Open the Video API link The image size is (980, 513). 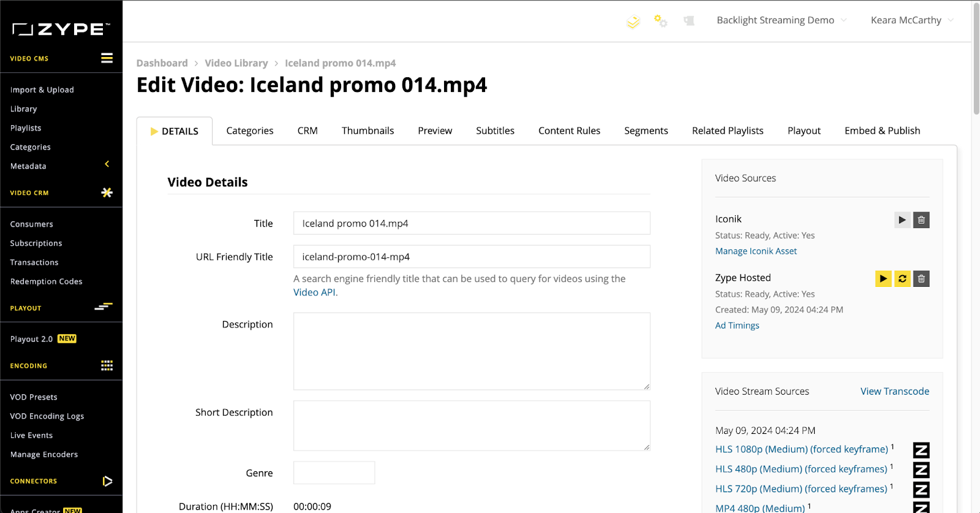click(x=314, y=292)
